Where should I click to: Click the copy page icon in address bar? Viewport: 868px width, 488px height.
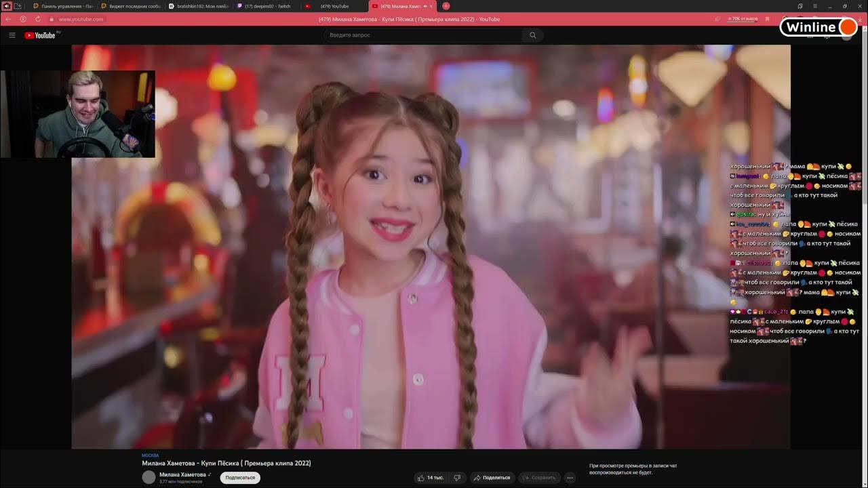coord(717,19)
